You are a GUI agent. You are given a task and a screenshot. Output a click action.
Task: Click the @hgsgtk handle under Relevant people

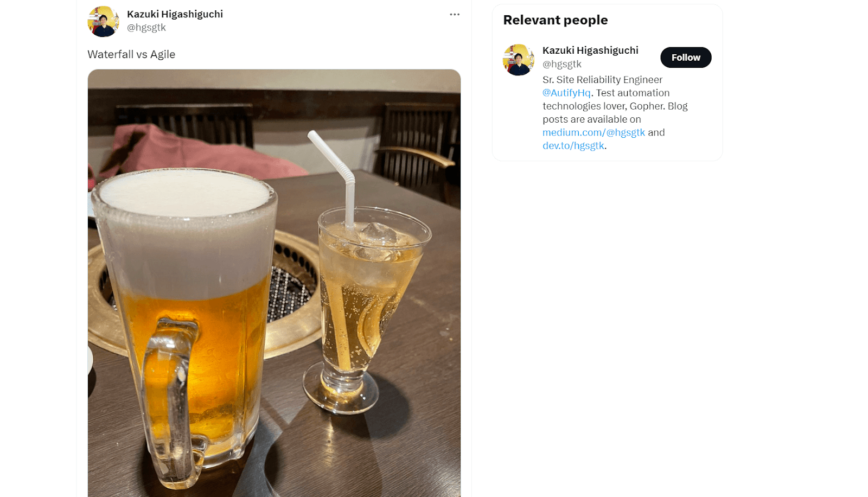(562, 64)
